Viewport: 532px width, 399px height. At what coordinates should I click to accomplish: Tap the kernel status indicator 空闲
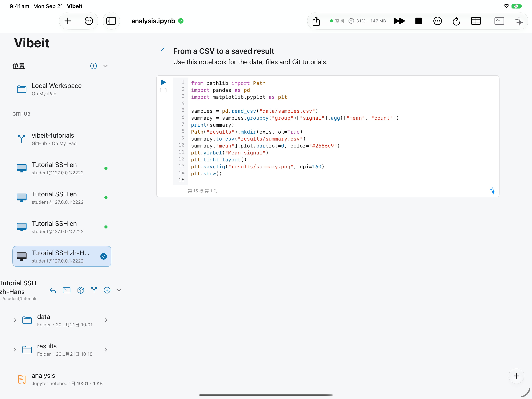(337, 21)
